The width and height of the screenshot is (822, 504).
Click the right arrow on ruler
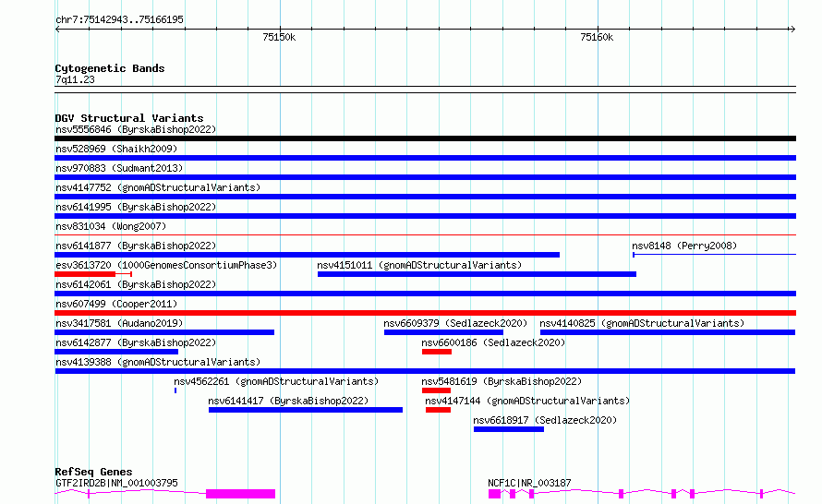tap(792, 29)
